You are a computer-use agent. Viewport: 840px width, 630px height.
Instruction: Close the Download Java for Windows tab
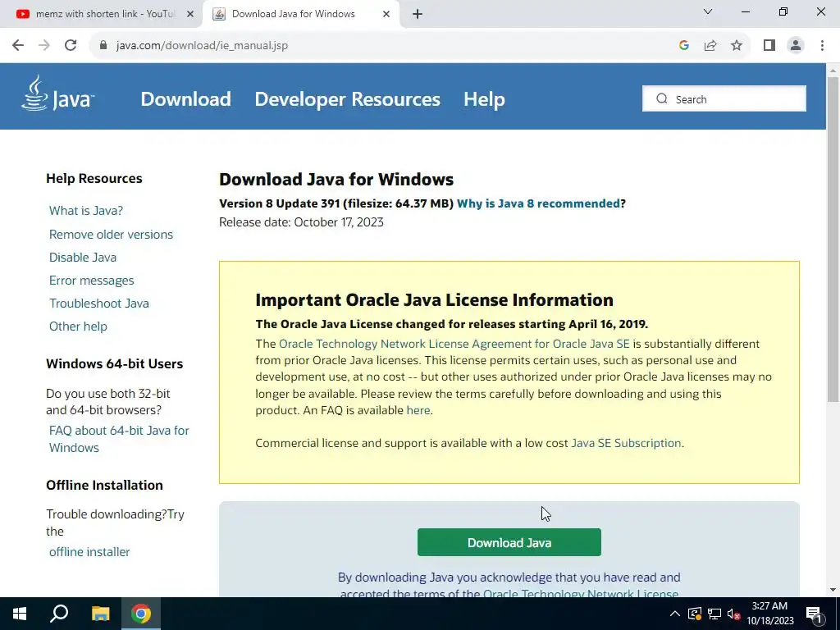[x=386, y=14]
